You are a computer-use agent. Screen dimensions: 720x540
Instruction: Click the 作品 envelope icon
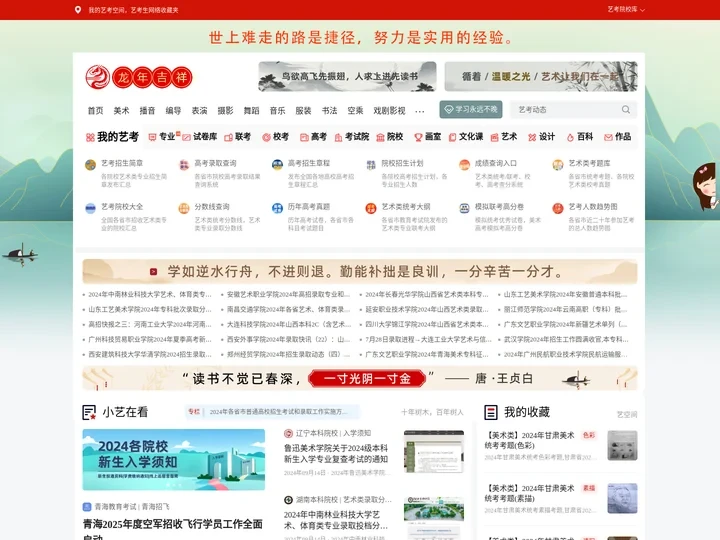pyautogui.click(x=608, y=137)
